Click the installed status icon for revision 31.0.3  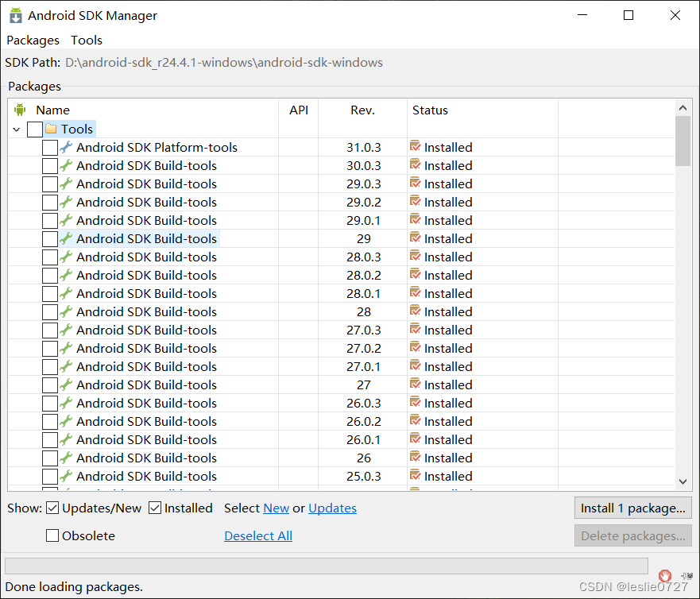pos(416,146)
